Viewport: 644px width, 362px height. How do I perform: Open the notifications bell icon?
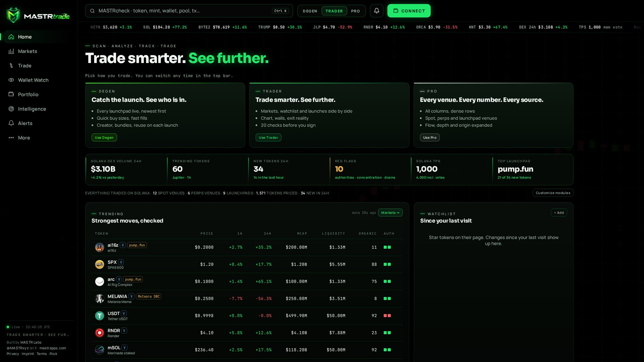pyautogui.click(x=377, y=11)
